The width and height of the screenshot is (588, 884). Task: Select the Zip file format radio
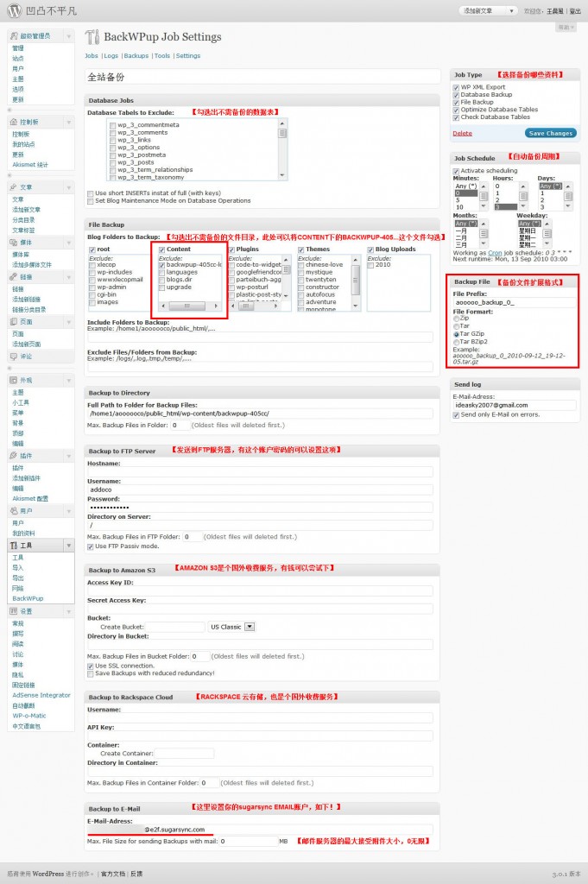(x=457, y=319)
